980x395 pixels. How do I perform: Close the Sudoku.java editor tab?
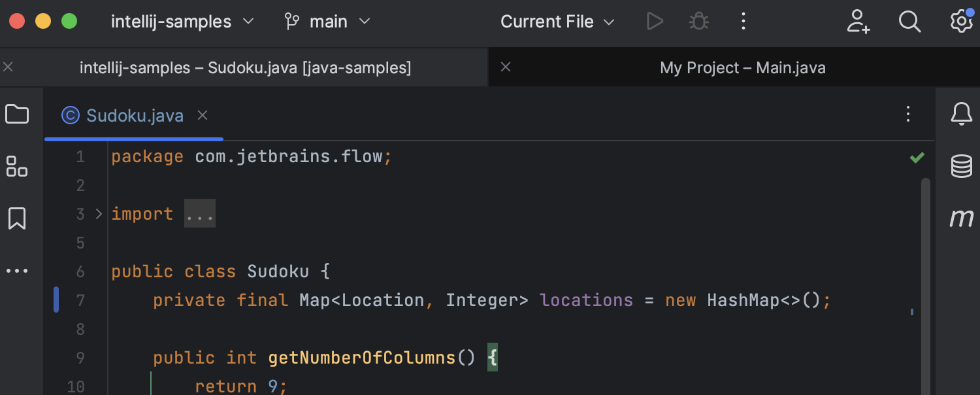203,116
